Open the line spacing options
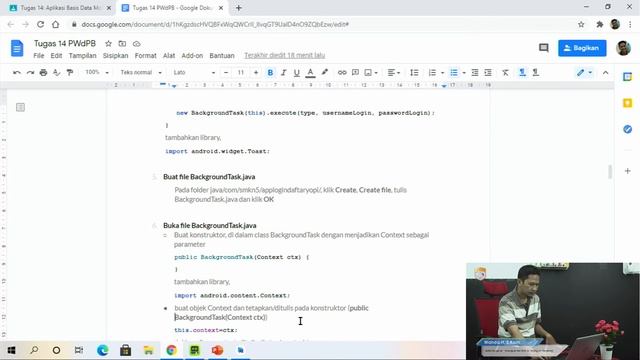This screenshot has height=360, width=640. point(414,73)
